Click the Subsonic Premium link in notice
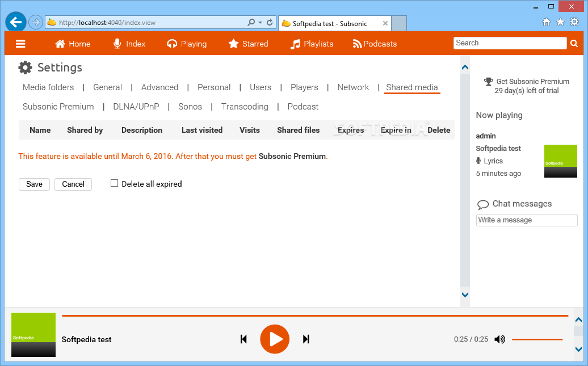588x366 pixels. 292,157
